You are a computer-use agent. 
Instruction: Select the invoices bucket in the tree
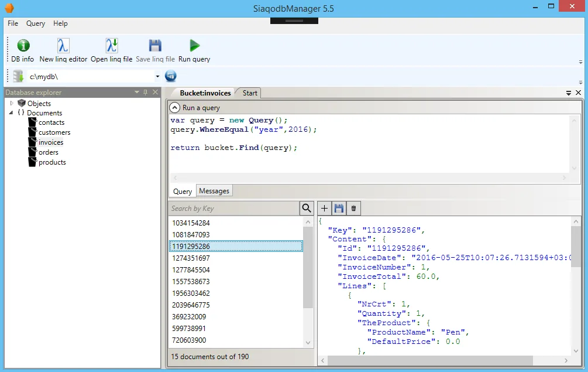[51, 142]
